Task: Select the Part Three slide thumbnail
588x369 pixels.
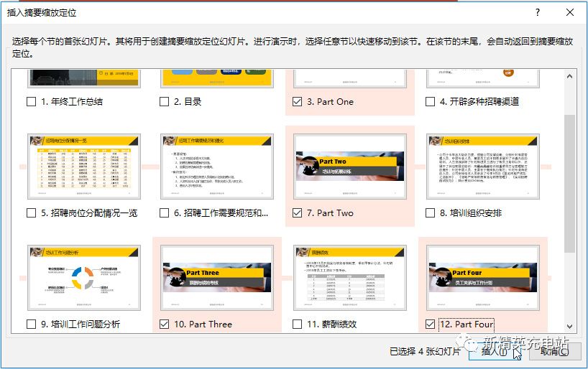Action: (x=217, y=278)
